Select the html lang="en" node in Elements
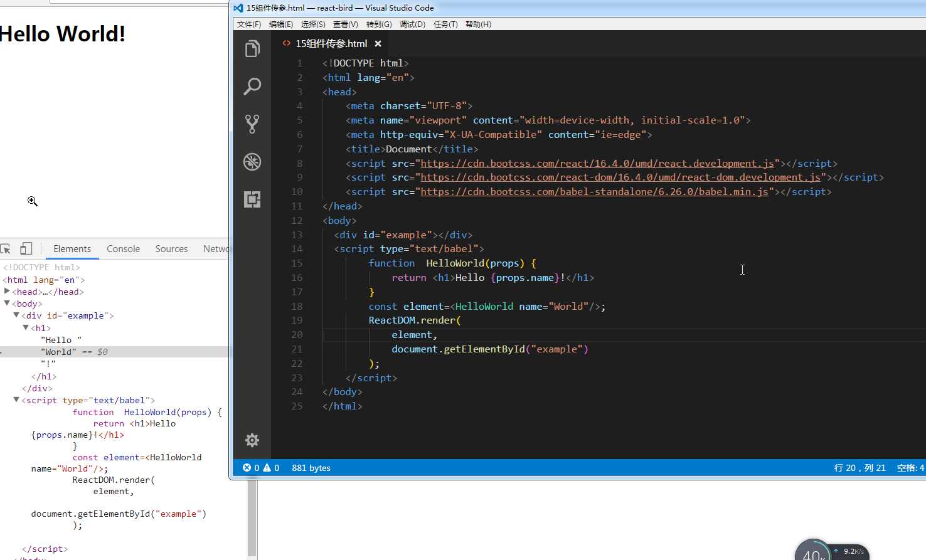 point(44,280)
